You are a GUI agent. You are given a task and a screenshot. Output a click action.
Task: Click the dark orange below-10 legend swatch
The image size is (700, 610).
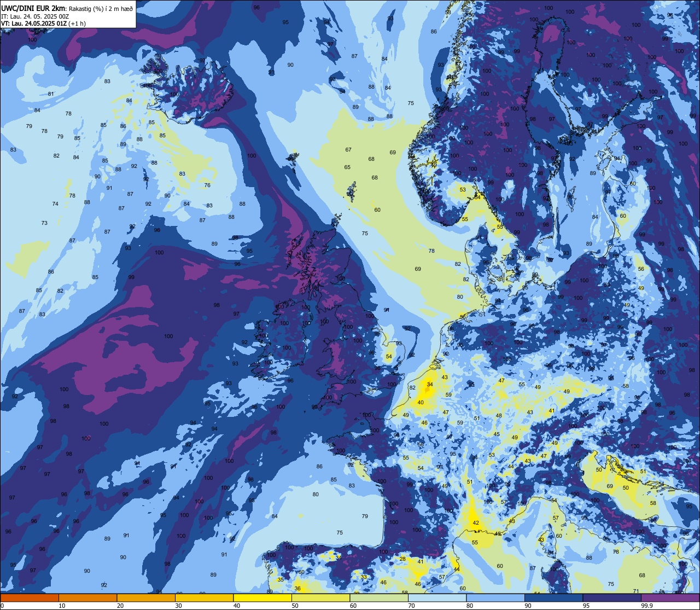point(30,597)
